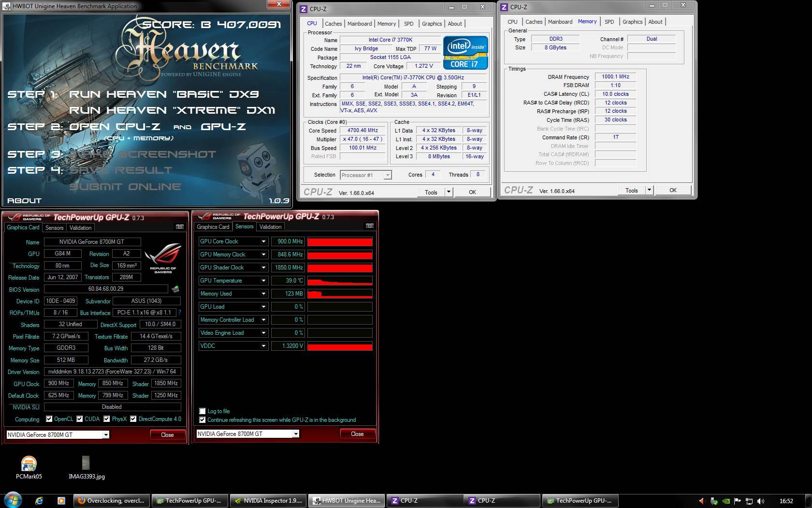Toggle the OpenCL checkbox
This screenshot has height=508, width=812.
point(49,419)
